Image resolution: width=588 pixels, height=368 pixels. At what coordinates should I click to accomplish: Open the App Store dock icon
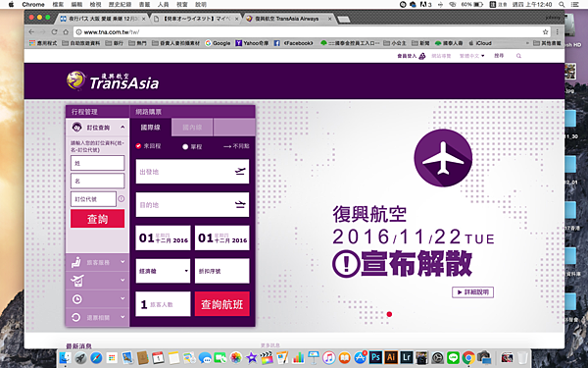click(360, 357)
